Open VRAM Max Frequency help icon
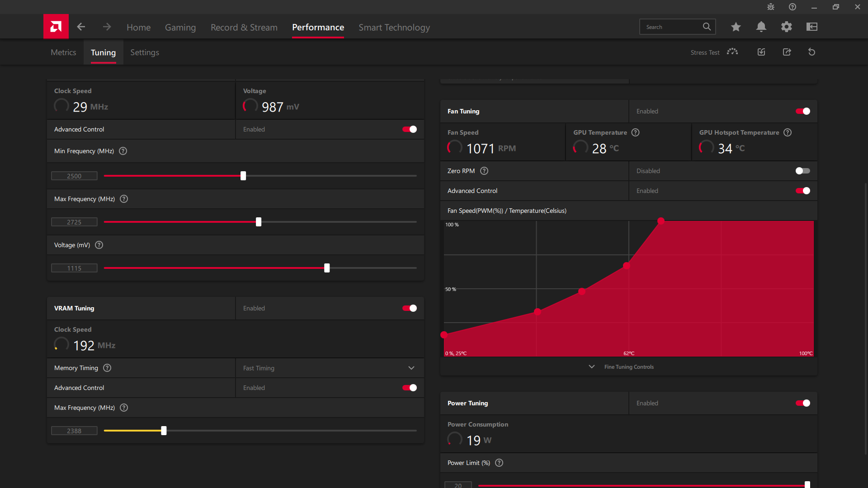 124,408
